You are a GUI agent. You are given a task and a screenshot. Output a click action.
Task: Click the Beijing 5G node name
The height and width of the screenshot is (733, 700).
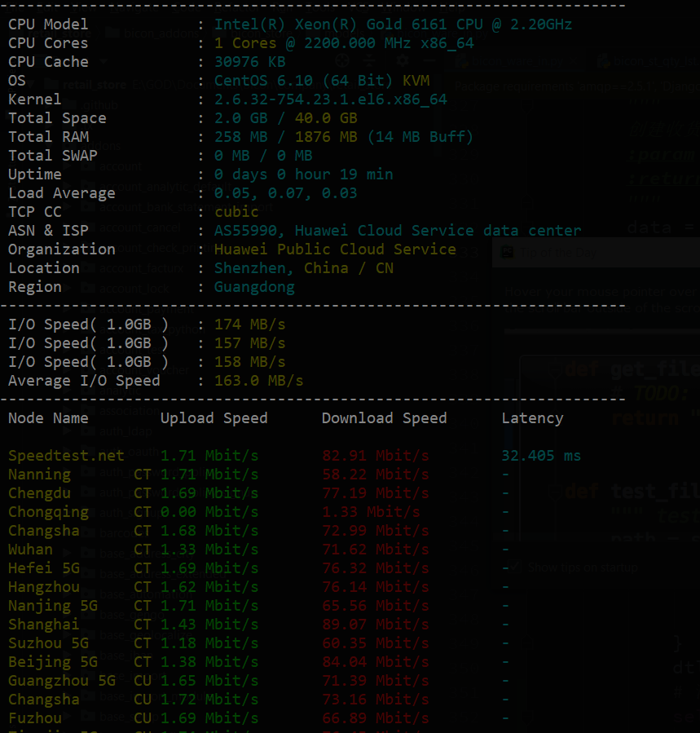point(53,661)
